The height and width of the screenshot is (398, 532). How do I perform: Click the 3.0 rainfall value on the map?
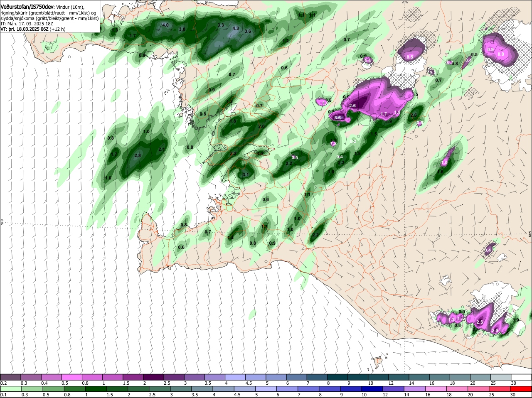pyautogui.click(x=182, y=29)
